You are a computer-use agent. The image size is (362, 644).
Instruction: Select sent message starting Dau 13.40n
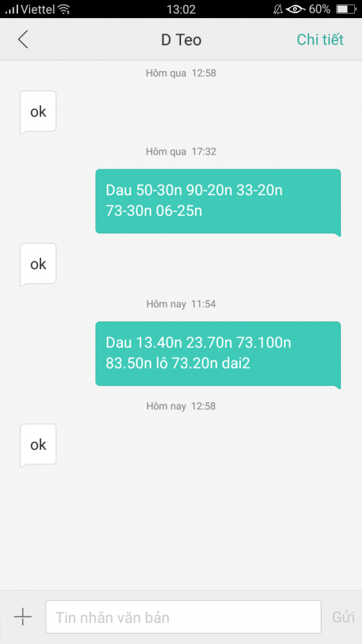218,354
